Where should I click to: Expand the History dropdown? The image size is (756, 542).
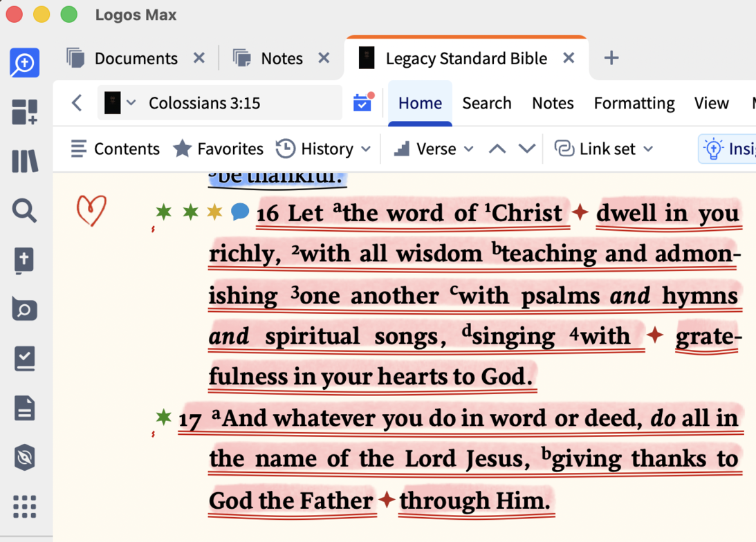pyautogui.click(x=324, y=149)
